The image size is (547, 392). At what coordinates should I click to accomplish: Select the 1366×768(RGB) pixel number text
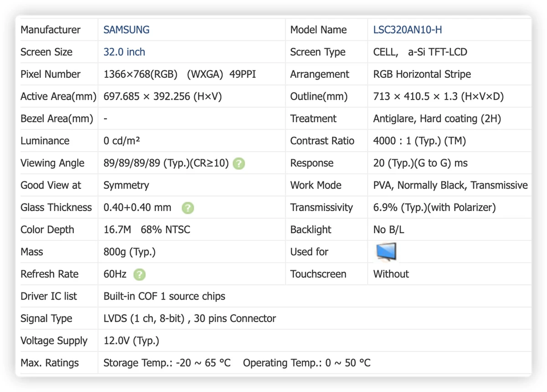coord(140,74)
